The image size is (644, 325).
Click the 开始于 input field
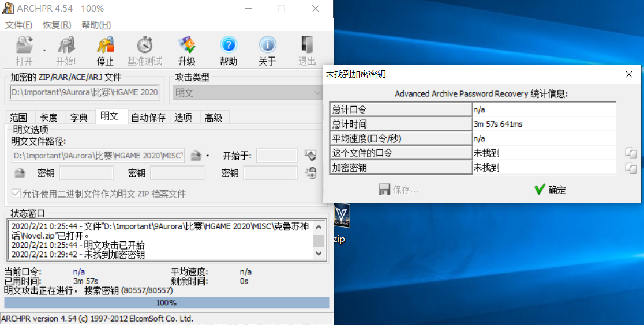[x=277, y=156]
